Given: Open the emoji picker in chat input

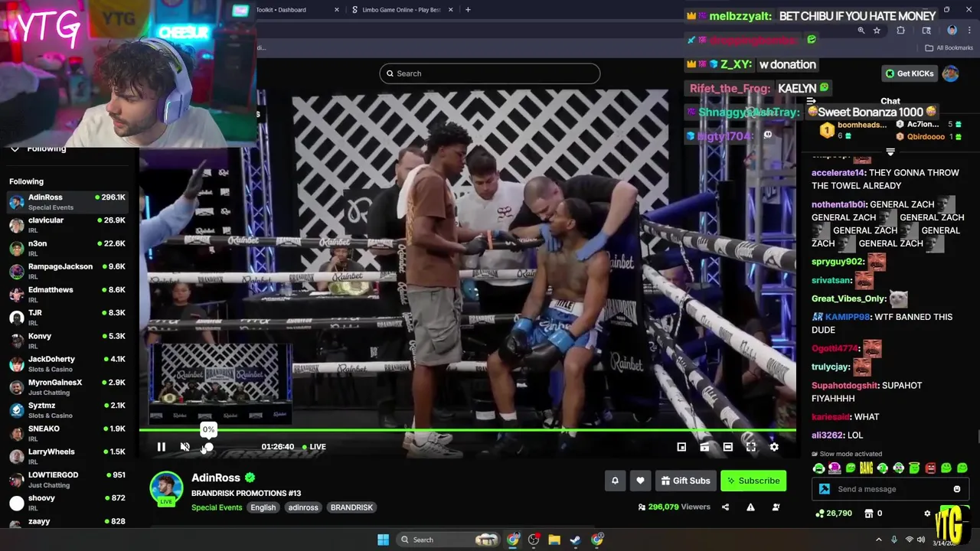Looking at the screenshot, I should coord(957,489).
